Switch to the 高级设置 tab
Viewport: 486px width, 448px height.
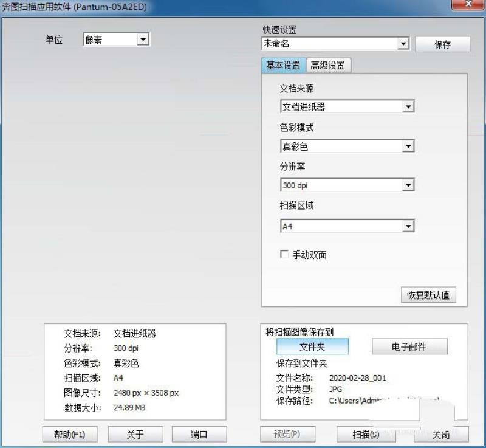click(x=328, y=65)
